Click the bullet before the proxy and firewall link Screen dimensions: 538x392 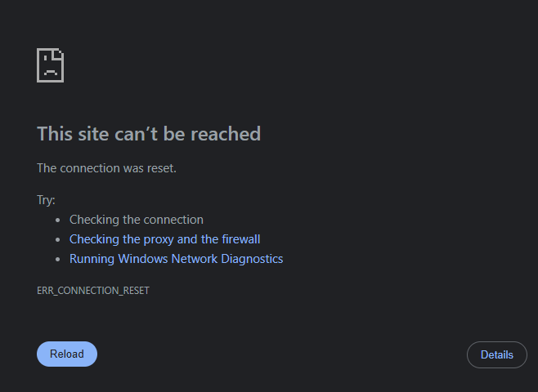[x=57, y=239]
